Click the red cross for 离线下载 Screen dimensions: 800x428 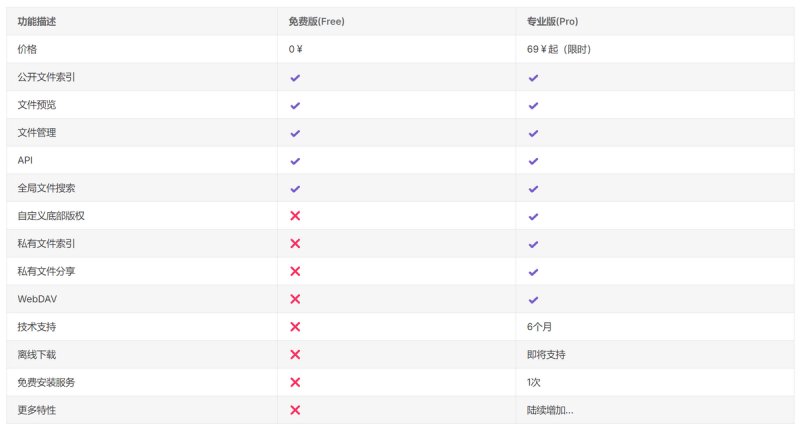pos(295,355)
